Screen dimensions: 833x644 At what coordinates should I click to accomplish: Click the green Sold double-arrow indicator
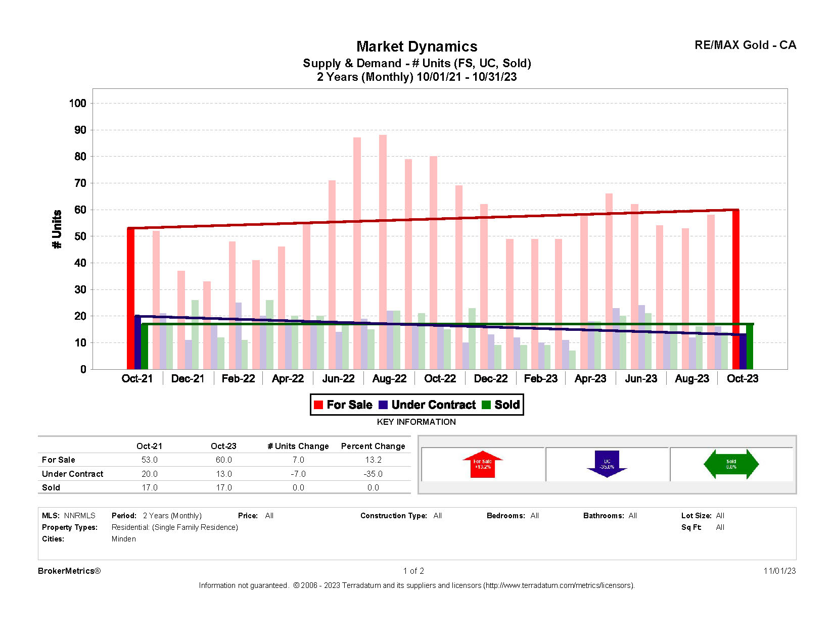[731, 464]
